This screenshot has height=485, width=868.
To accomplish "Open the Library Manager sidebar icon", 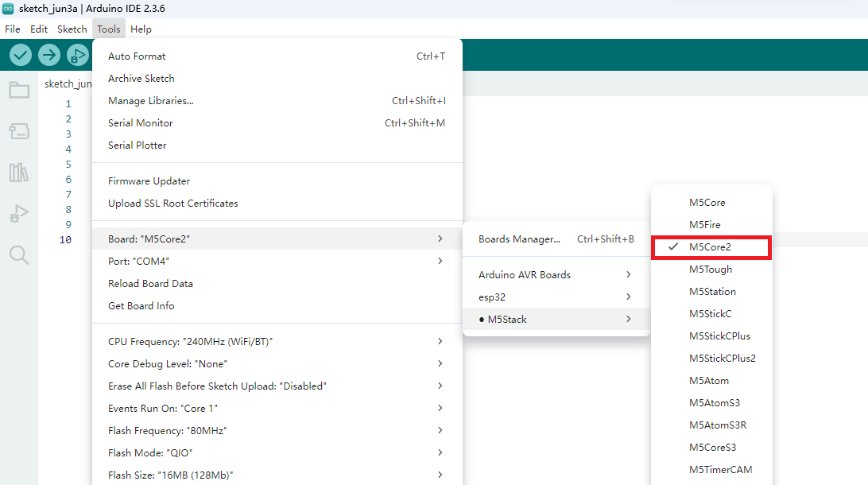I will pyautogui.click(x=19, y=173).
